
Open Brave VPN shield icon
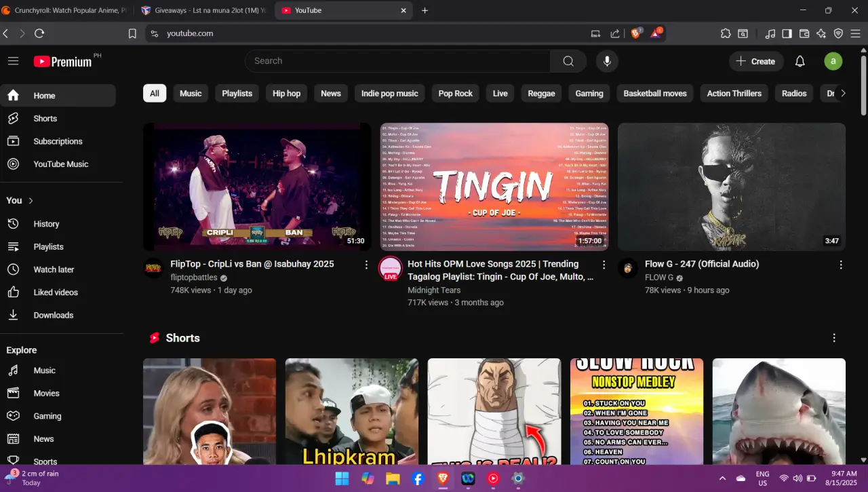pyautogui.click(x=838, y=33)
